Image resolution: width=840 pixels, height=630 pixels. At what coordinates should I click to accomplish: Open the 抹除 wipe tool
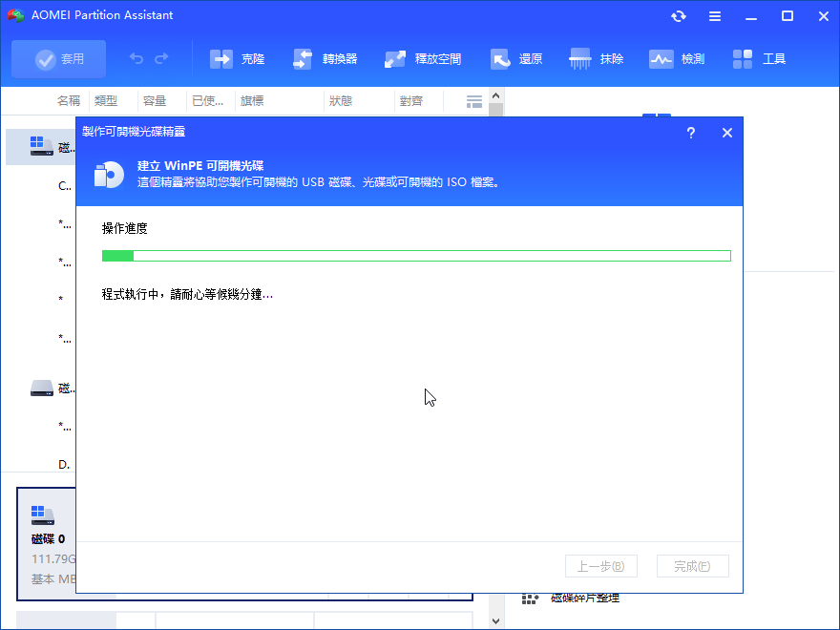[x=597, y=59]
